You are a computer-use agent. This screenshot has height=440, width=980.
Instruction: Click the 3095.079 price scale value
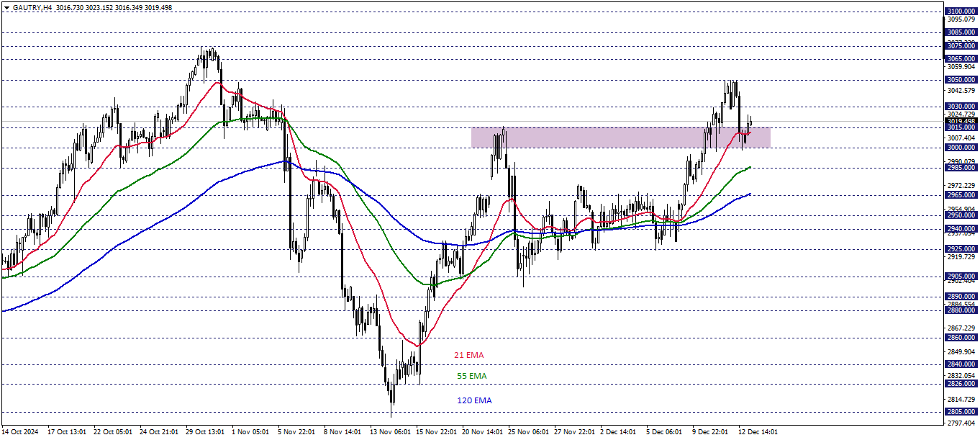click(x=961, y=19)
